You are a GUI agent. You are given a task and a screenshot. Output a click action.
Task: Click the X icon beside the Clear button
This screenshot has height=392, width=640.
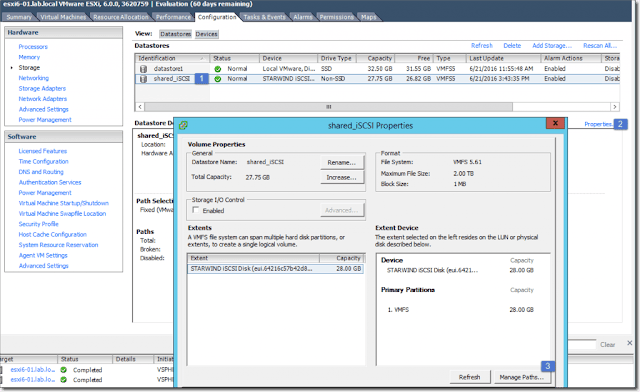[629, 343]
